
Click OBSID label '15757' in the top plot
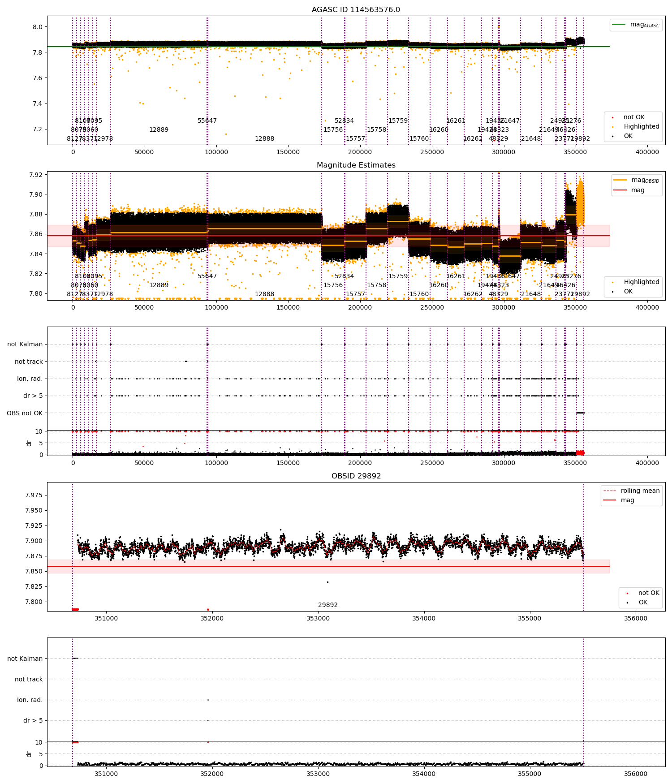(x=355, y=138)
